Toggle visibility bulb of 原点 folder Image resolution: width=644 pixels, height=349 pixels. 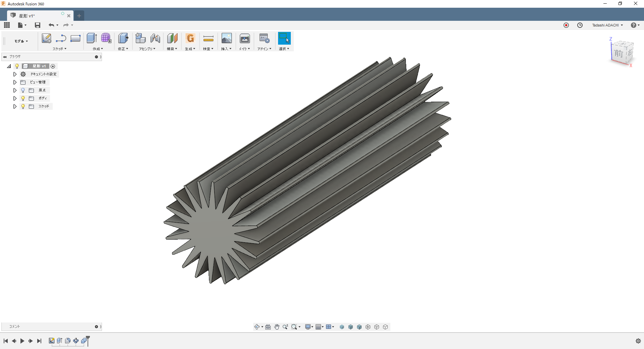tap(23, 90)
